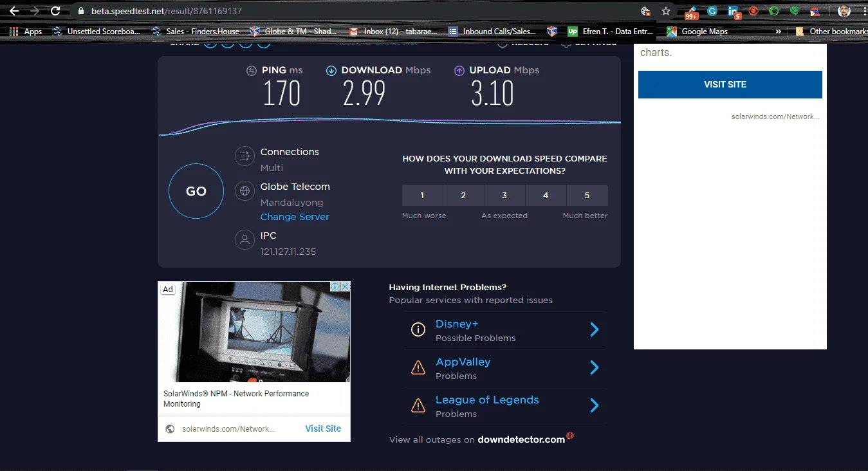Click the browser back arrow
The image size is (868, 471).
click(x=14, y=11)
